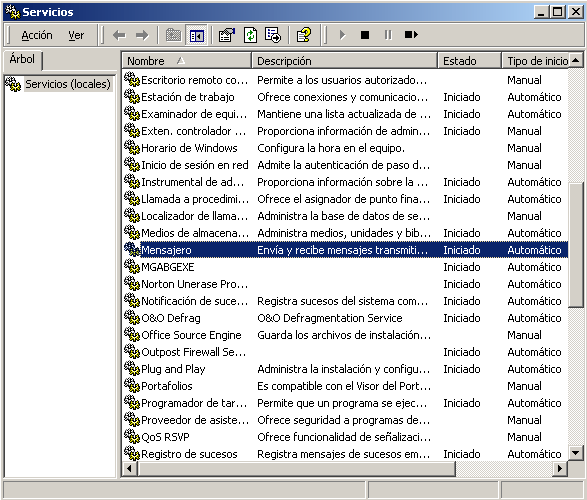Open the Acción menu
Viewport: 587px width, 500px height.
pos(37,36)
